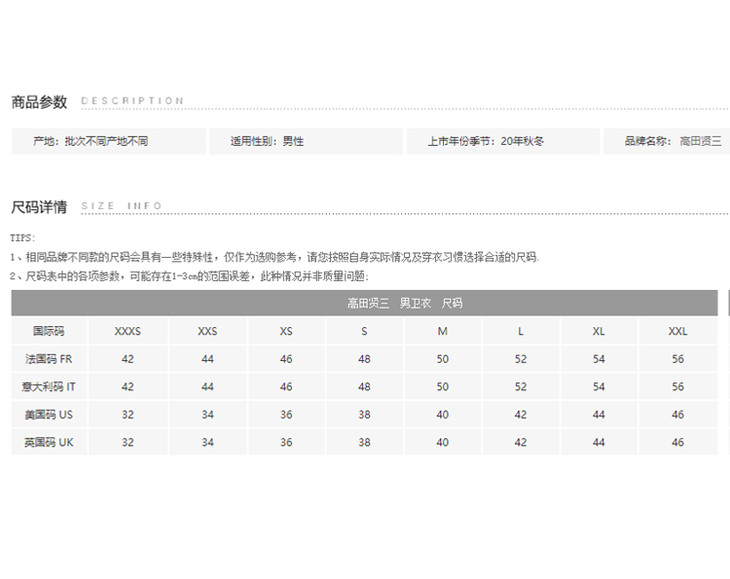This screenshot has height=579, width=730.
Task: Click the 法国码 FR row header
Action: click(49, 359)
